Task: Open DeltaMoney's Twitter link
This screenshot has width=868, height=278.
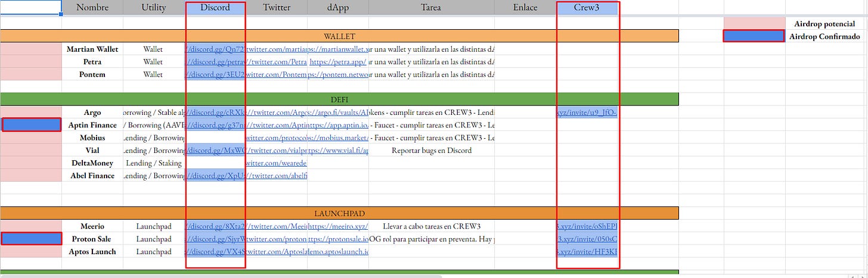Action: tap(277, 163)
